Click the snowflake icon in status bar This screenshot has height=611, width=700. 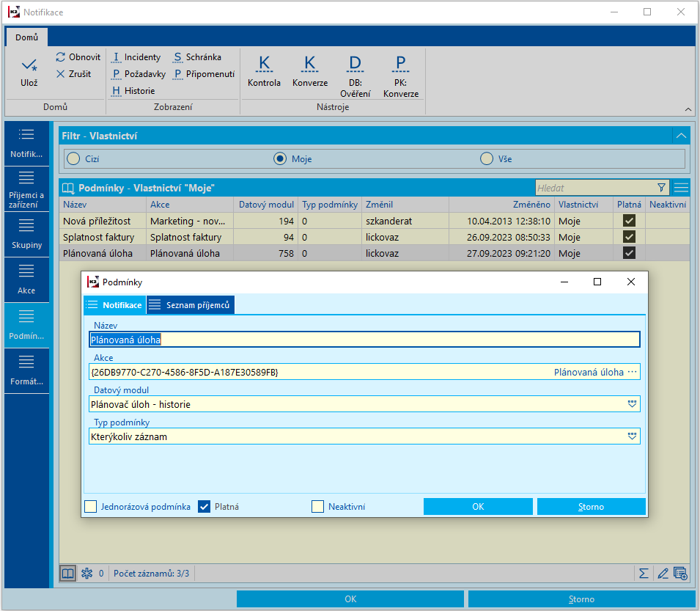tap(86, 574)
